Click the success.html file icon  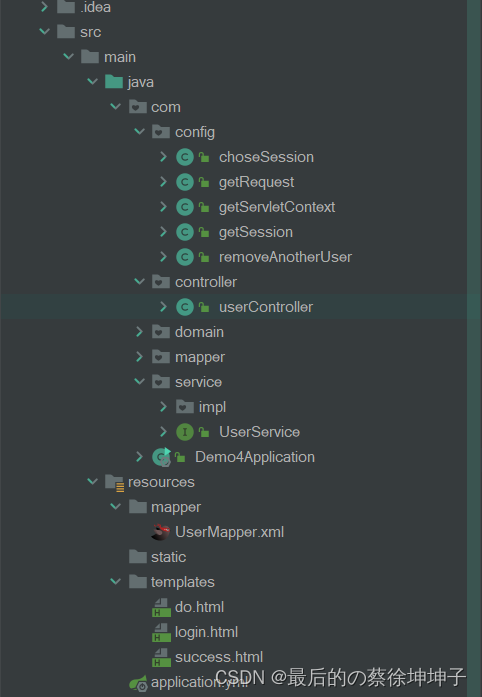click(161, 657)
